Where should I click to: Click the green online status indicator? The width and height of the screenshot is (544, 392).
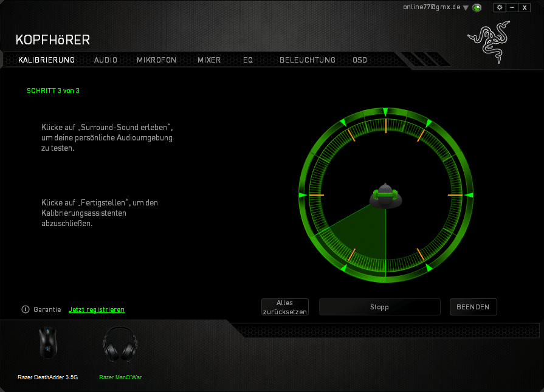[x=477, y=8]
